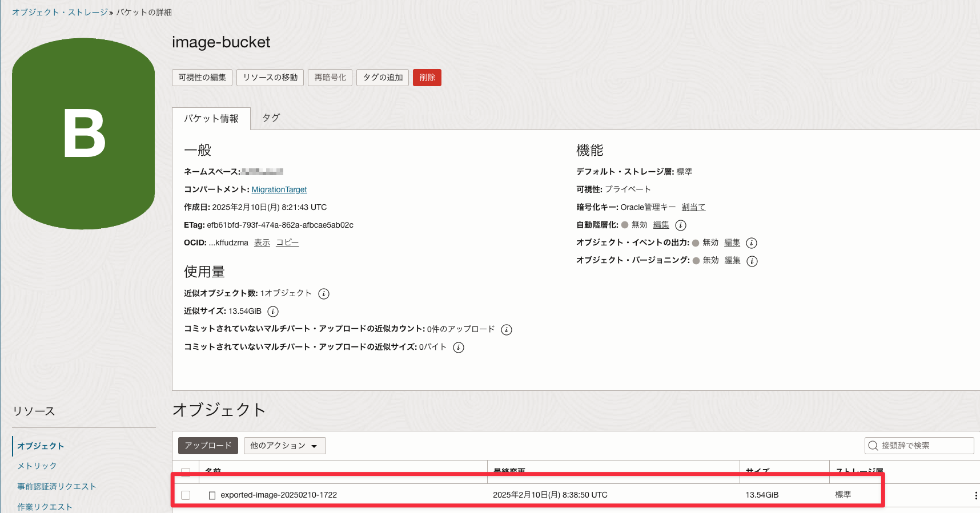Image resolution: width=980 pixels, height=513 pixels.
Task: Click the リソースの移動 button
Action: [270, 78]
